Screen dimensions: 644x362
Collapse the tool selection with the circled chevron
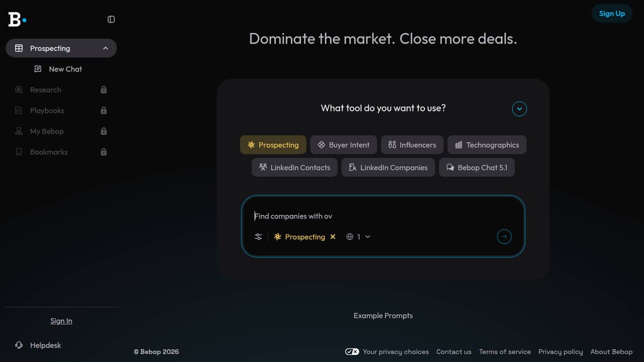pyautogui.click(x=519, y=109)
